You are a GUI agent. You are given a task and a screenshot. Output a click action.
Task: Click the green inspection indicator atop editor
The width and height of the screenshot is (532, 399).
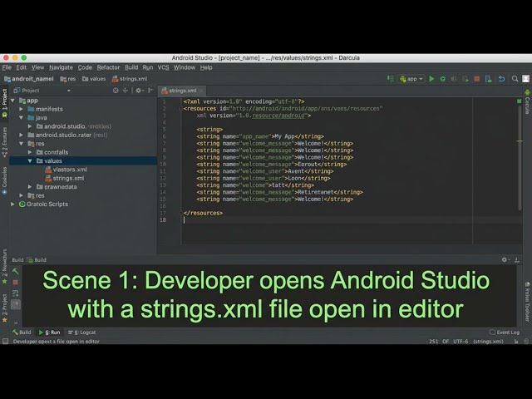tap(519, 101)
